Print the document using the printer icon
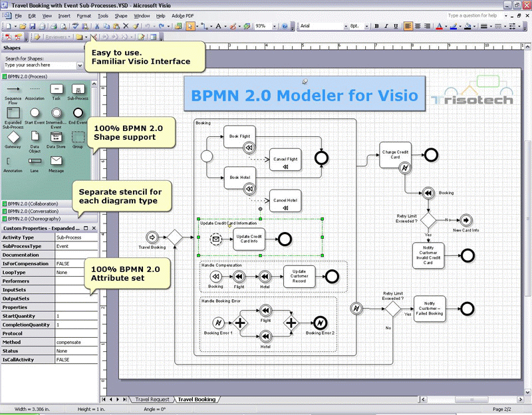The height and width of the screenshot is (415, 532). coord(54,26)
